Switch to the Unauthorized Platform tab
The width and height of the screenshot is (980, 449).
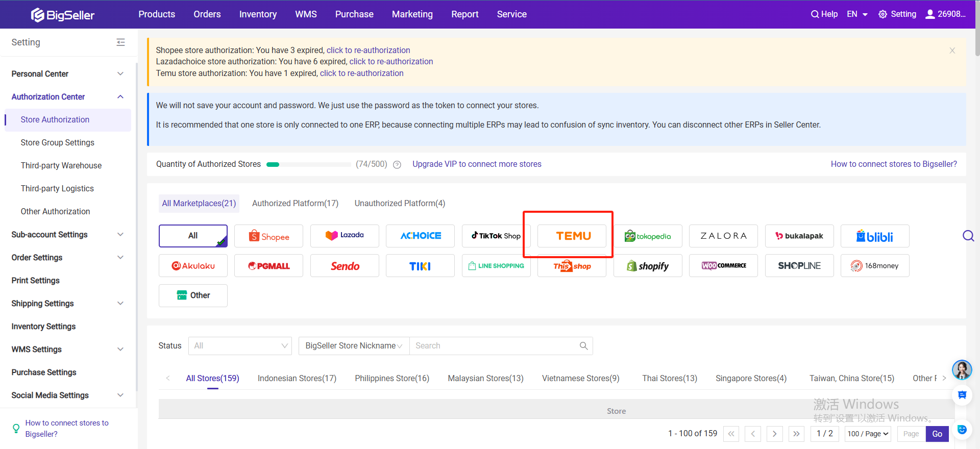point(400,203)
